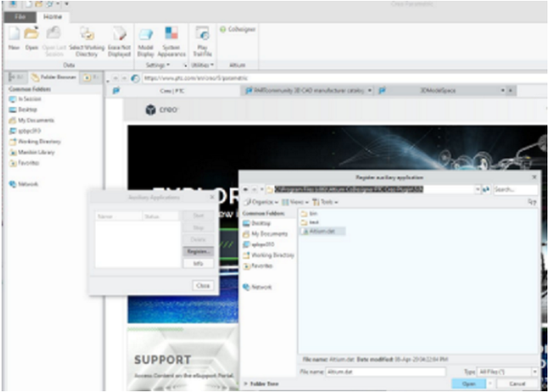Viewport: 549px width, 392px height.
Task: Select In Session in main Common Folders
Action: 25,99
